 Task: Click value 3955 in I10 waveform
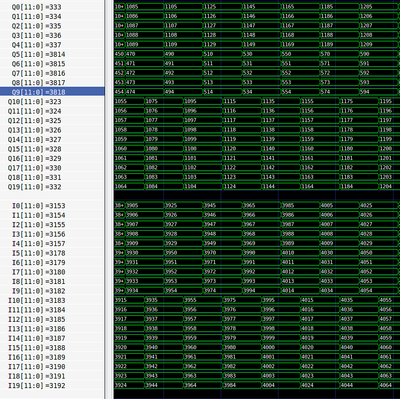pos(203,300)
